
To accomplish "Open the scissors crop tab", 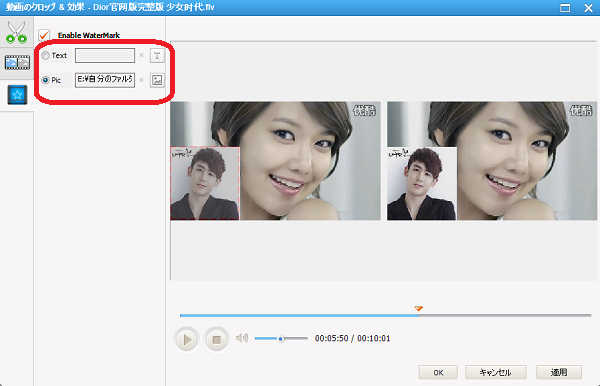I will 16,32.
